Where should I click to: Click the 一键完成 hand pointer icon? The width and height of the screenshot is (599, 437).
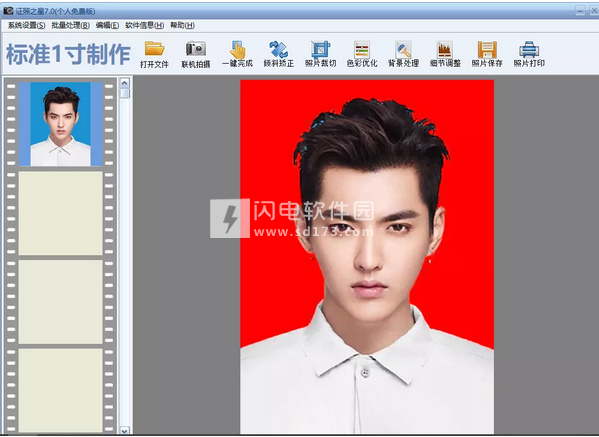[237, 49]
